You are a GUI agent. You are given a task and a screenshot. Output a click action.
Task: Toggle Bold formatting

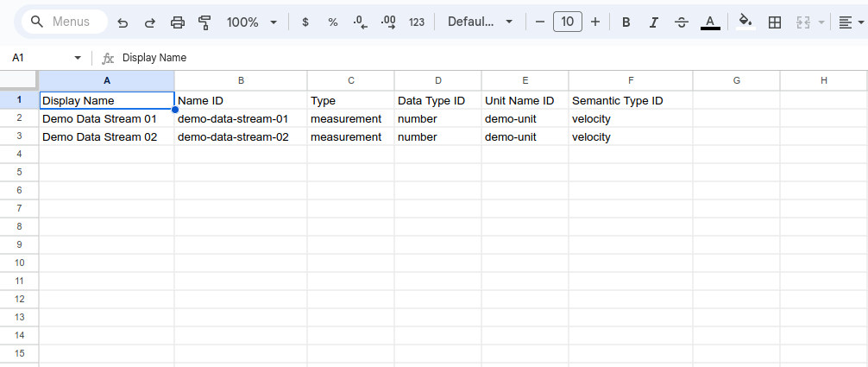(x=626, y=22)
